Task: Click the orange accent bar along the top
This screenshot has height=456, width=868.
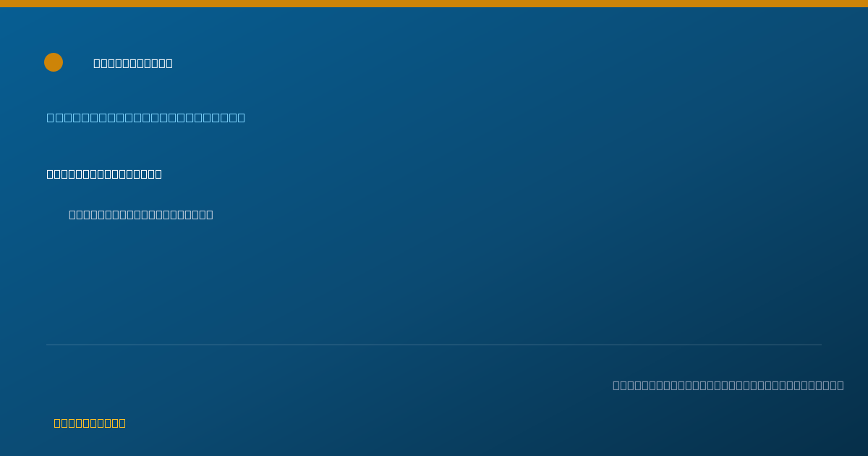Action: (x=434, y=4)
